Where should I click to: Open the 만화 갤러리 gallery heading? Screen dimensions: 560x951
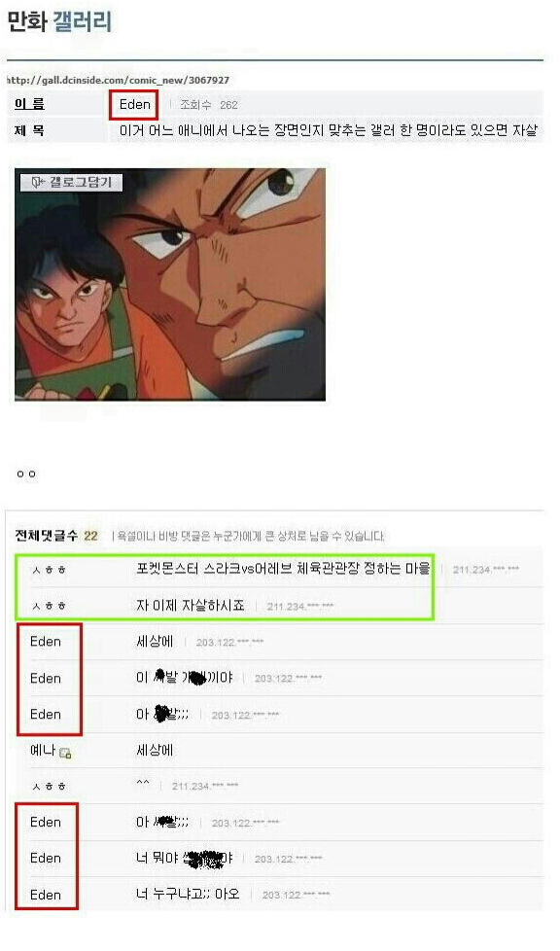(59, 21)
